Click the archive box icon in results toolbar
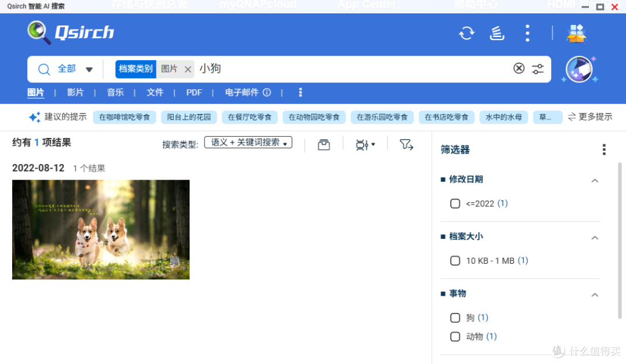Viewport: 626px width, 364px height. click(324, 144)
